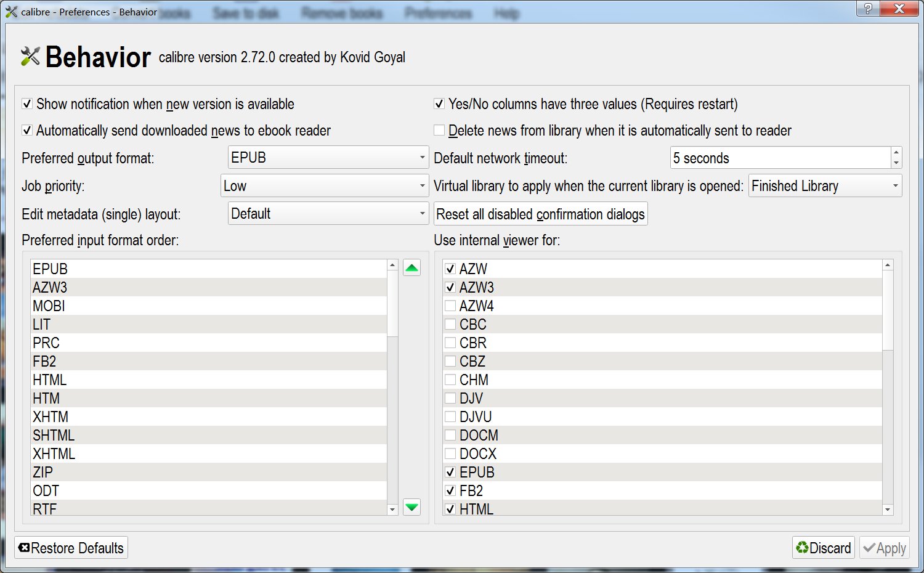The image size is (924, 573).
Task: Select RTF in preferred input format order
Action: (x=209, y=508)
